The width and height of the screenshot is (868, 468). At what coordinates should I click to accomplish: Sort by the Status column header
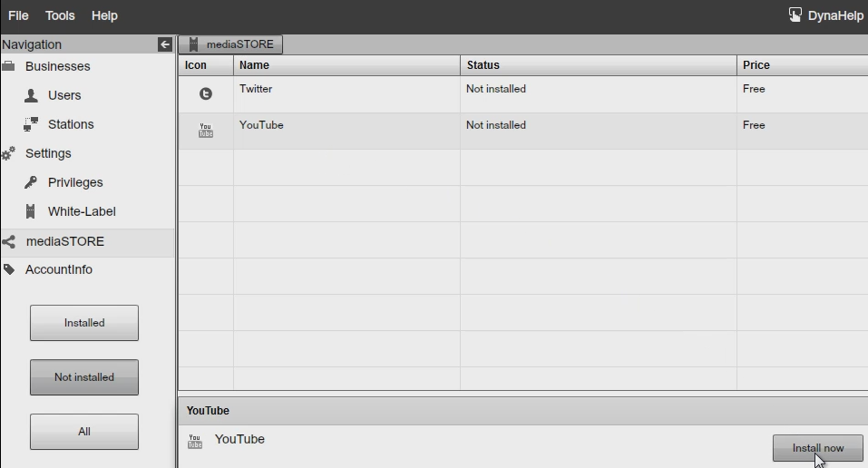point(599,65)
